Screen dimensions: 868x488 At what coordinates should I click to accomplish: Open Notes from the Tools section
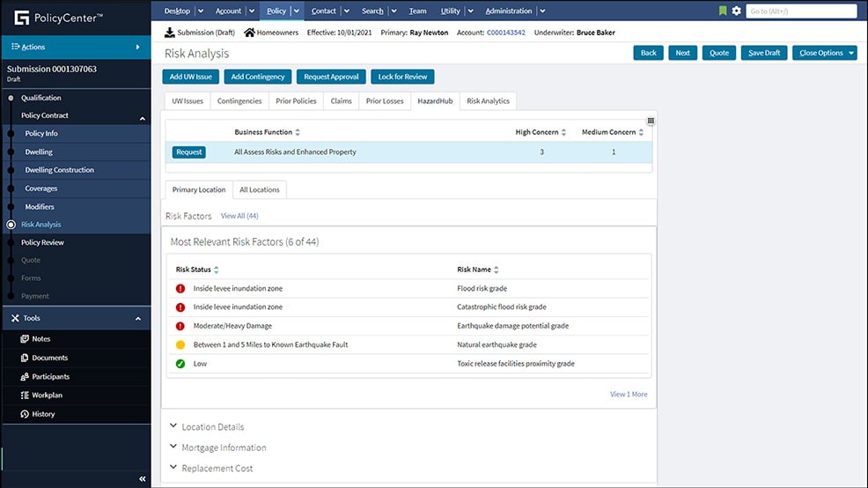tap(40, 339)
